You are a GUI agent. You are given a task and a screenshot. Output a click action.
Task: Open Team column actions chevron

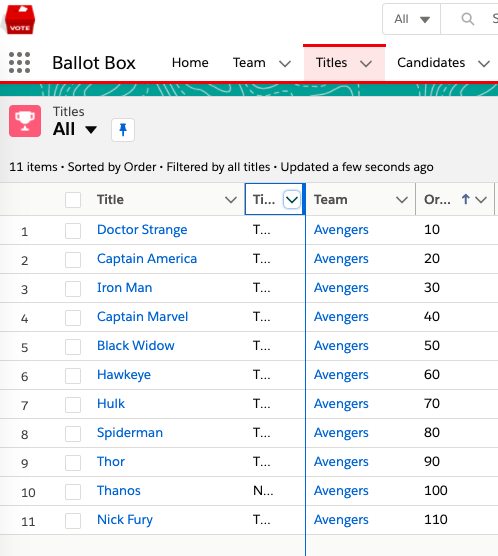[402, 200]
